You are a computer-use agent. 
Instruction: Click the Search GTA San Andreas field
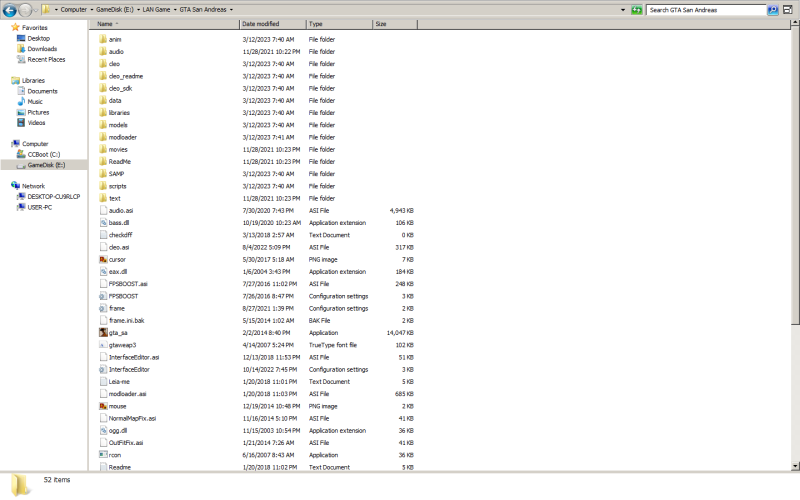pos(706,10)
